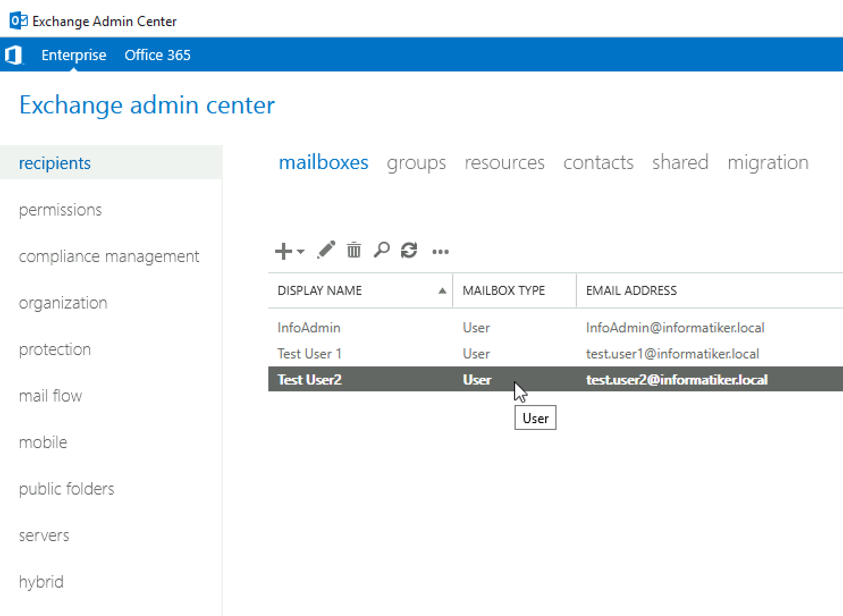Open more options ellipsis menu
This screenshot has height=616, width=843.
pos(440,252)
